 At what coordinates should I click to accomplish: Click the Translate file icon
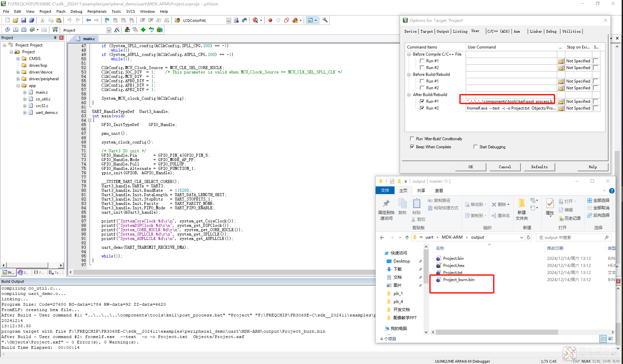point(7,30)
